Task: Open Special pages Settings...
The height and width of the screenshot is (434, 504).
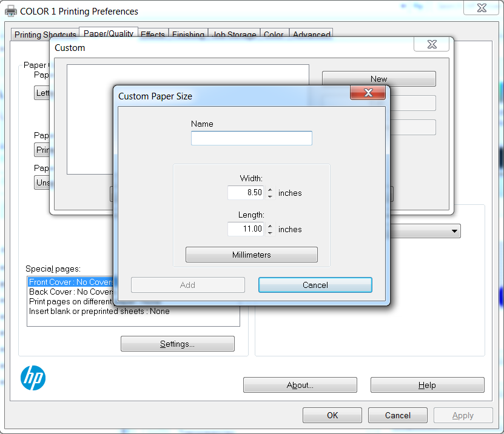Action: [178, 344]
